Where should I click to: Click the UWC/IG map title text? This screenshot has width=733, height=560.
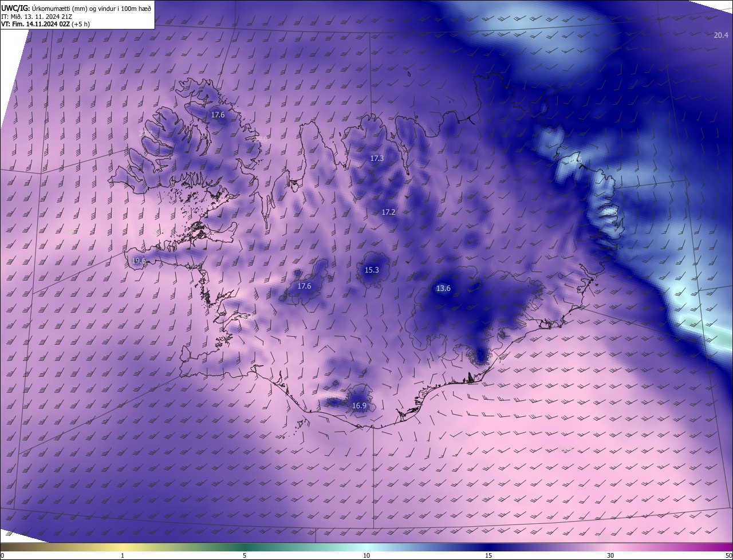point(76,7)
